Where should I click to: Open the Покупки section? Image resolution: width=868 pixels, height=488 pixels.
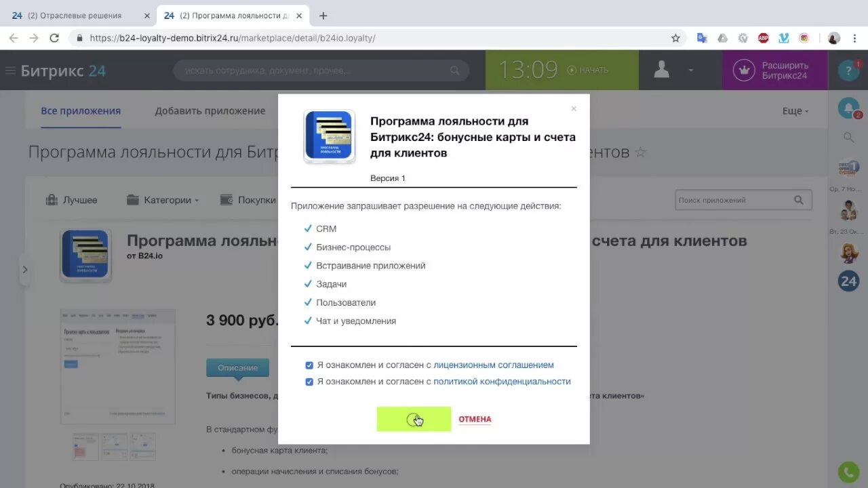[248, 200]
